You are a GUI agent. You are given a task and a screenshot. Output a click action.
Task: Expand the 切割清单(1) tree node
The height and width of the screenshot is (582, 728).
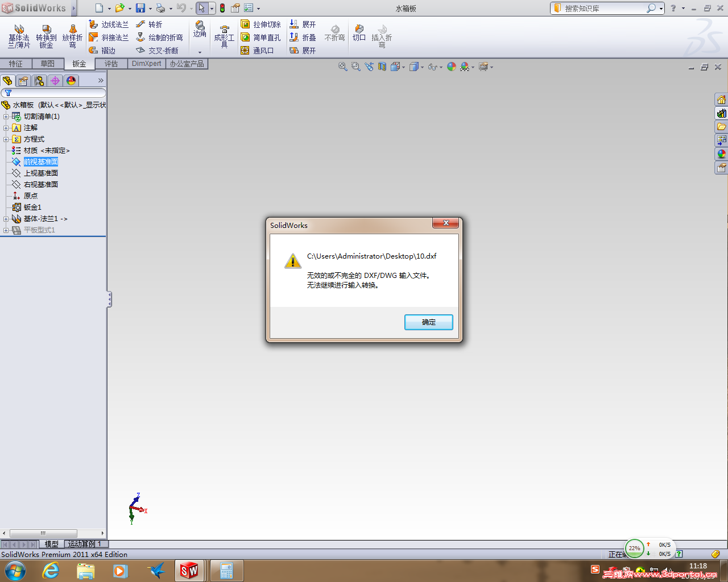point(6,117)
